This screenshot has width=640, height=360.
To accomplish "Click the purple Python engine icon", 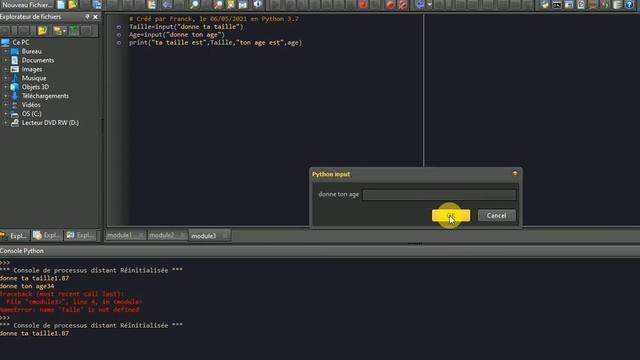I will point(420,5).
